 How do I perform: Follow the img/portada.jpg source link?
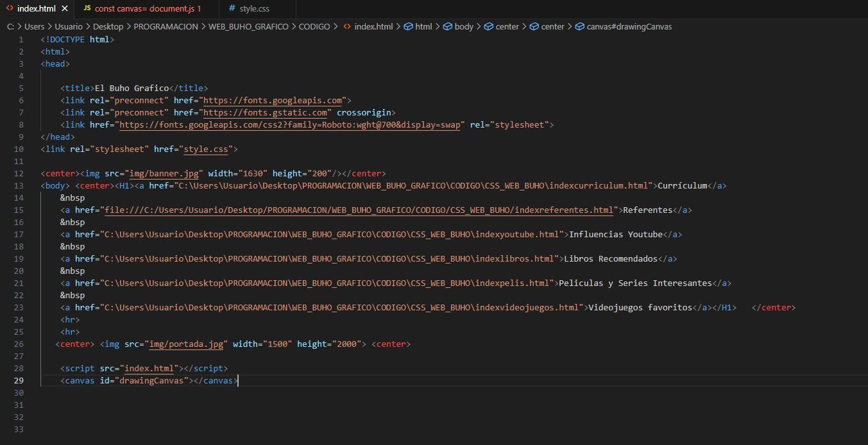point(186,344)
